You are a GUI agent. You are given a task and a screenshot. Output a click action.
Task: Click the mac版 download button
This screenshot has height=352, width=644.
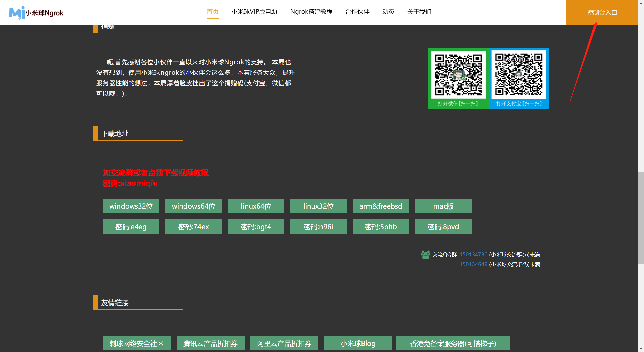click(x=443, y=206)
